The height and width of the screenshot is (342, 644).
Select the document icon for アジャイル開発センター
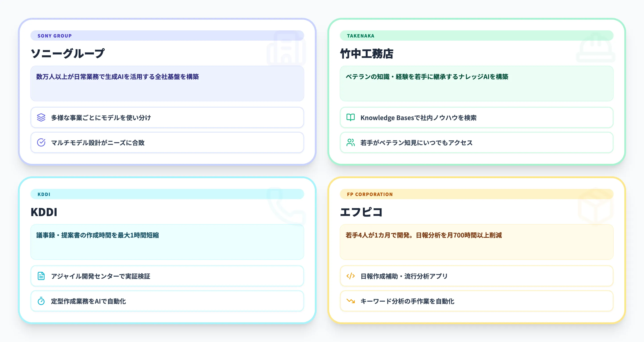pyautogui.click(x=41, y=276)
